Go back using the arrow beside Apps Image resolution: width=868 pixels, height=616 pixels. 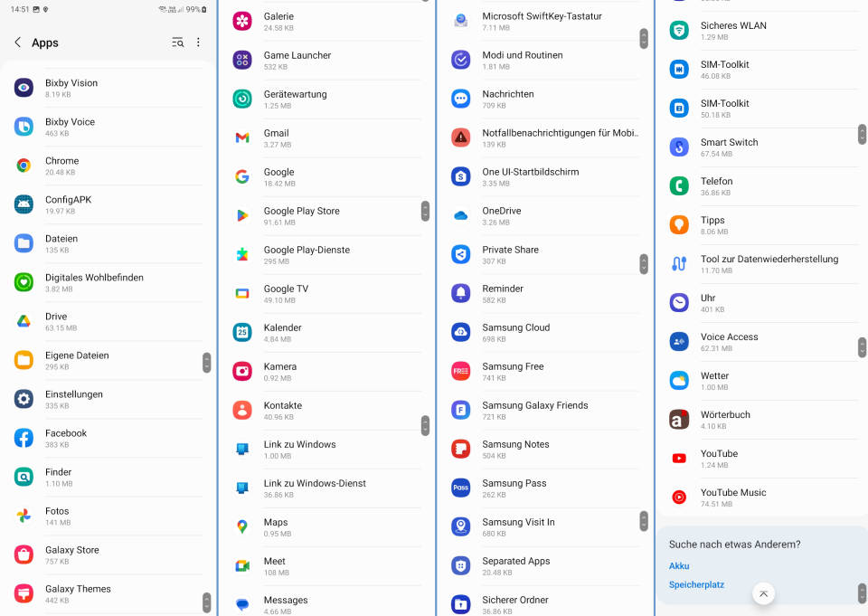[18, 43]
